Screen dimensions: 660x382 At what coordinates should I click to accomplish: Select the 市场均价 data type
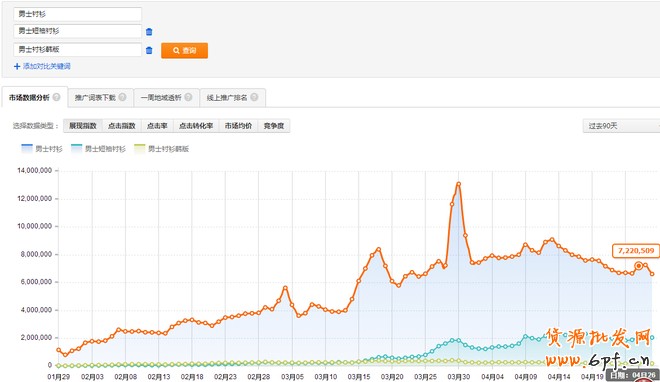(x=238, y=126)
